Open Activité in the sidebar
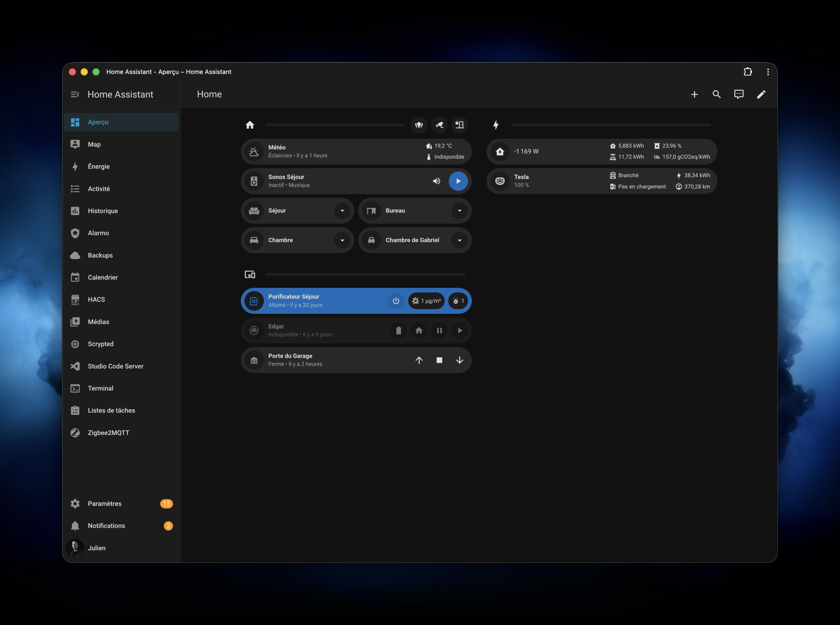Screen dimensions: 840x625 [x=121, y=189]
